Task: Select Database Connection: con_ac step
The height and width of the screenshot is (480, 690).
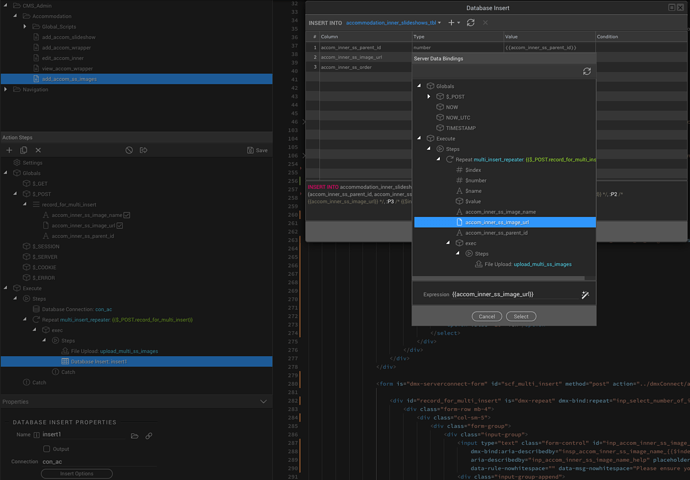Action: [73, 309]
